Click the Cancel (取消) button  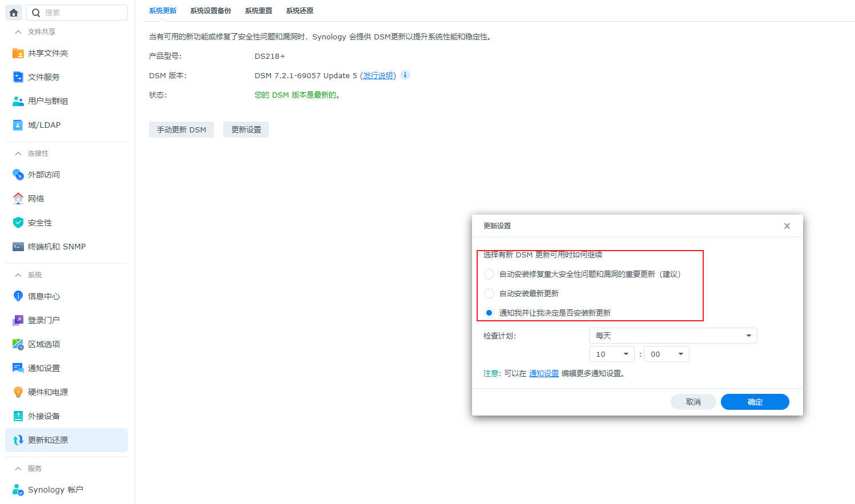(693, 402)
